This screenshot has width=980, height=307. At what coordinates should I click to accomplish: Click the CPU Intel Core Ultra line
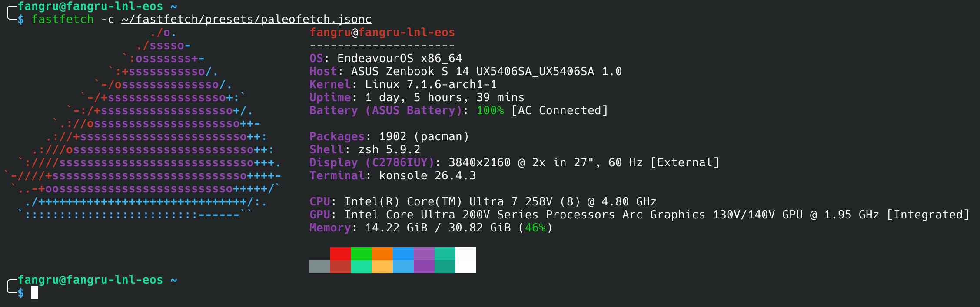[483, 202]
